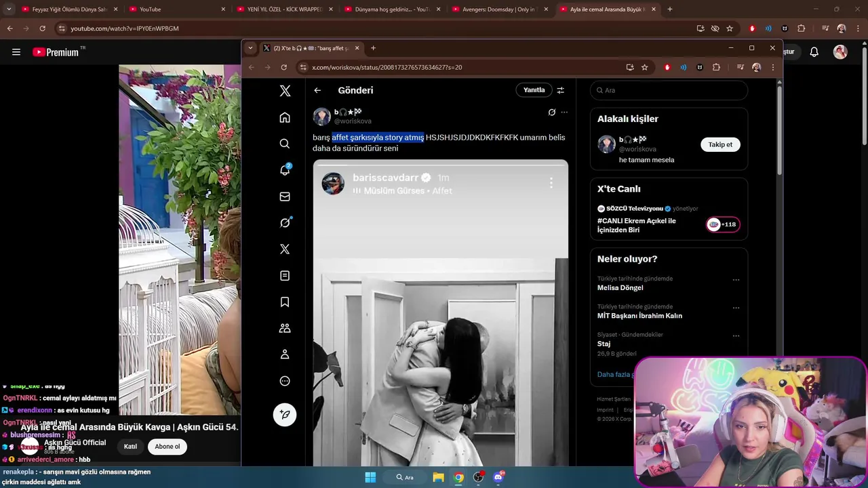
Task: Switch to Dünyama hoş geldiniz tab
Action: coord(391,9)
